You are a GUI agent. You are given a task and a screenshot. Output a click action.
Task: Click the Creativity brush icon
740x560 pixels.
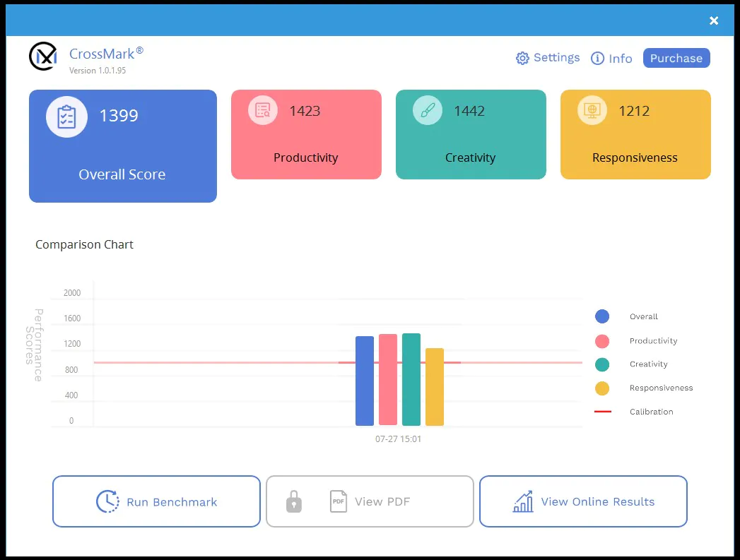tap(428, 110)
